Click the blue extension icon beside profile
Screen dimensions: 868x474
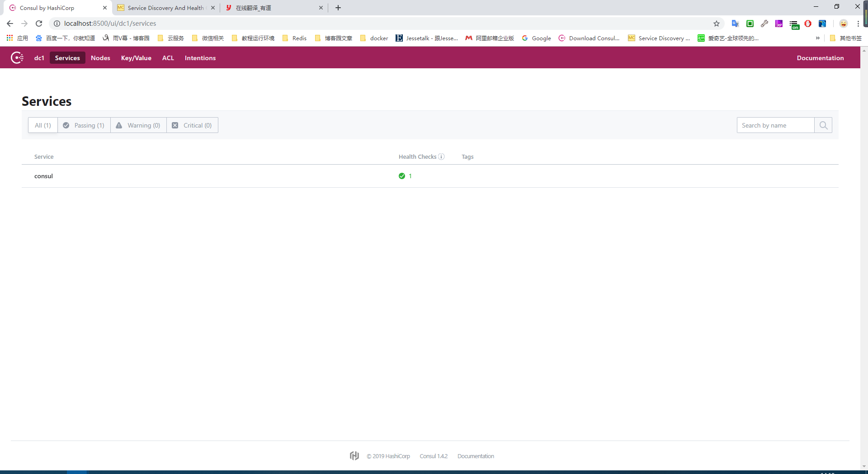822,24
